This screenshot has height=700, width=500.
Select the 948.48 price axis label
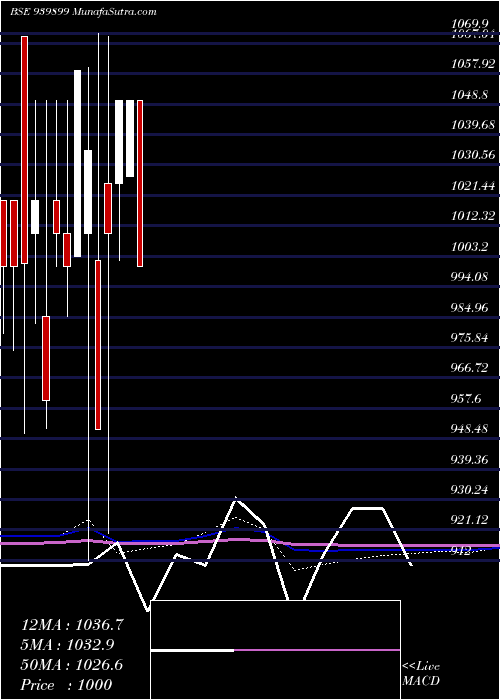tap(469, 429)
